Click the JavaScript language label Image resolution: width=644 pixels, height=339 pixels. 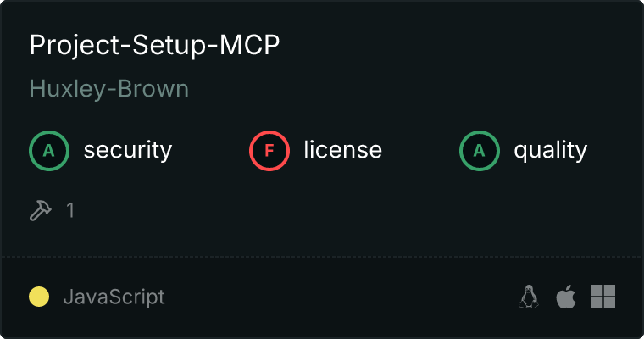pyautogui.click(x=114, y=297)
